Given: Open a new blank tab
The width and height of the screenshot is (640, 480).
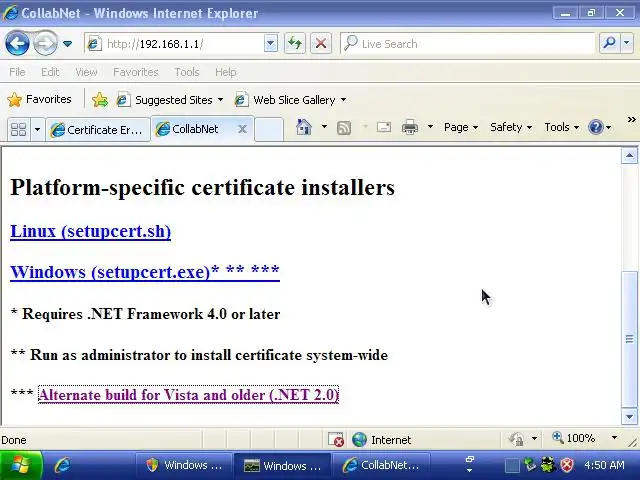Looking at the screenshot, I should (x=269, y=129).
